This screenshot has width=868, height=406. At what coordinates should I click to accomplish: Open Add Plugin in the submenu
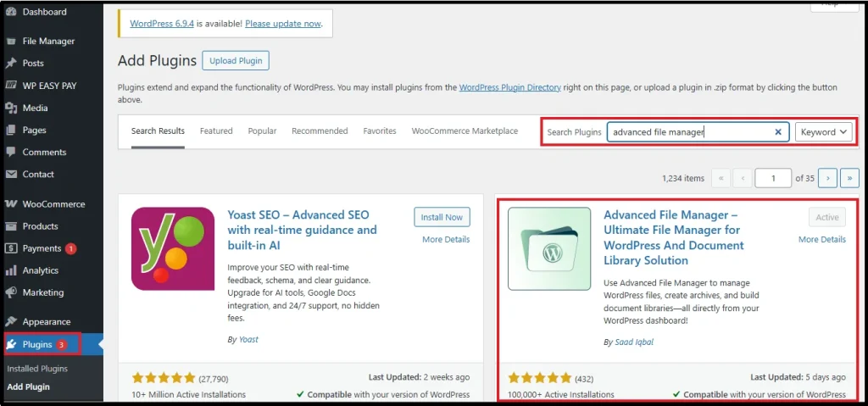[x=28, y=387]
